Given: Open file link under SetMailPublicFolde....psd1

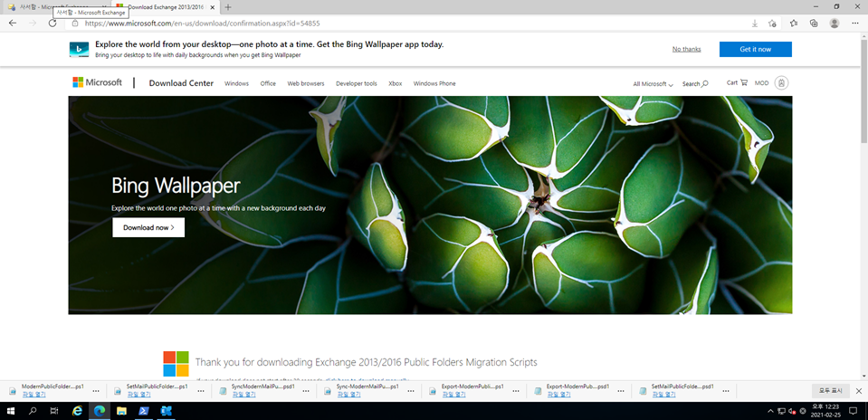Looking at the screenshot, I should tap(663, 395).
